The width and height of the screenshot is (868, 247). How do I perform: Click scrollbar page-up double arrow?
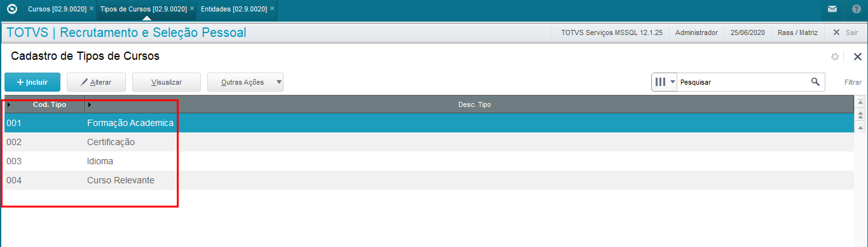coord(861,115)
